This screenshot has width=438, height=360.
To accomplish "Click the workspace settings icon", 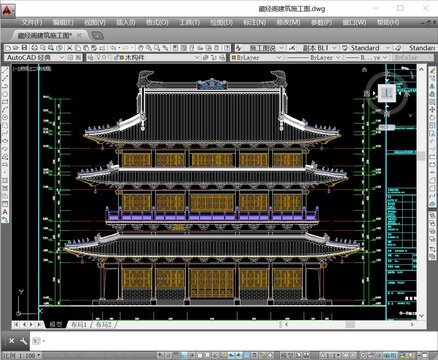I will [70, 58].
